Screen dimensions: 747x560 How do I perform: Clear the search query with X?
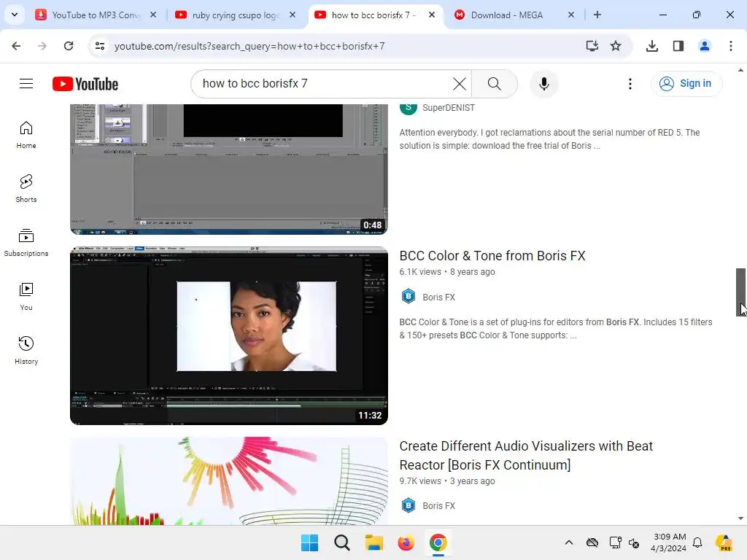click(x=460, y=84)
